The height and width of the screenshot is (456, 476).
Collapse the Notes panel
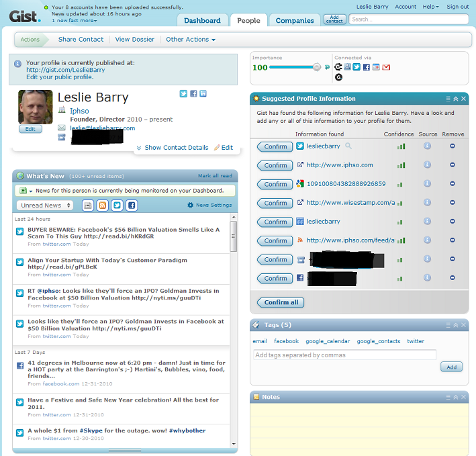tap(456, 397)
